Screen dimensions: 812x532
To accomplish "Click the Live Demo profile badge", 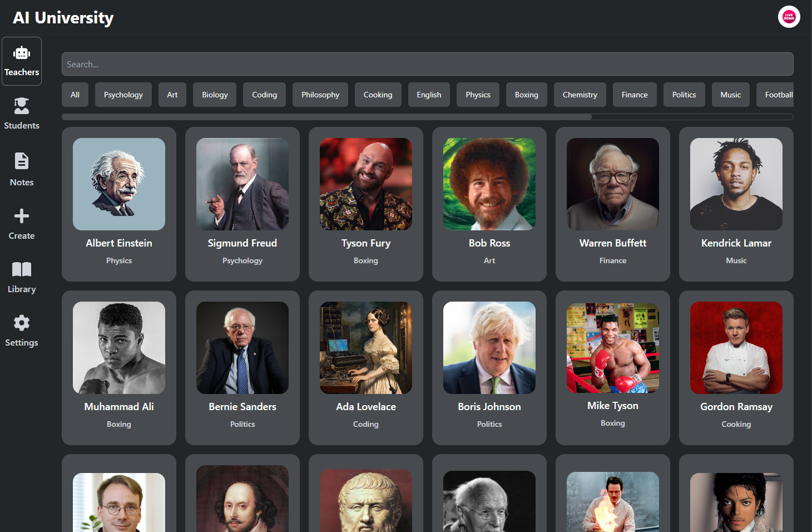I will click(x=789, y=17).
